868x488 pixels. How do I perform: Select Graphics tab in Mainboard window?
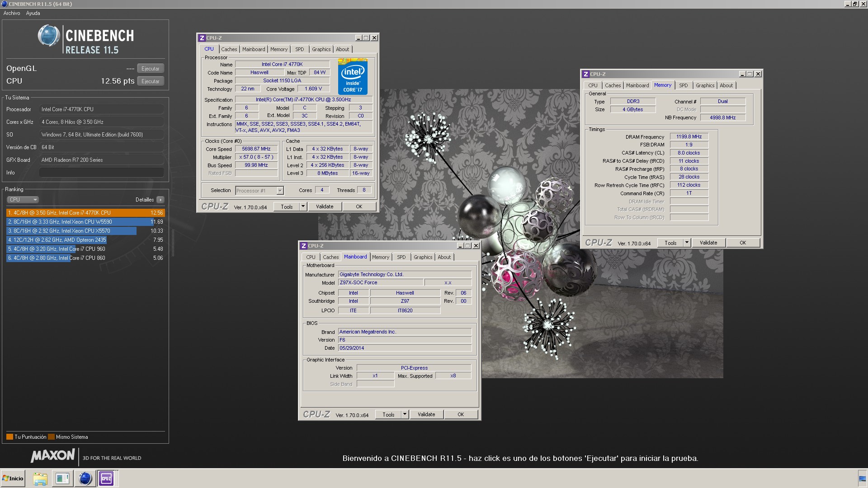[423, 257]
